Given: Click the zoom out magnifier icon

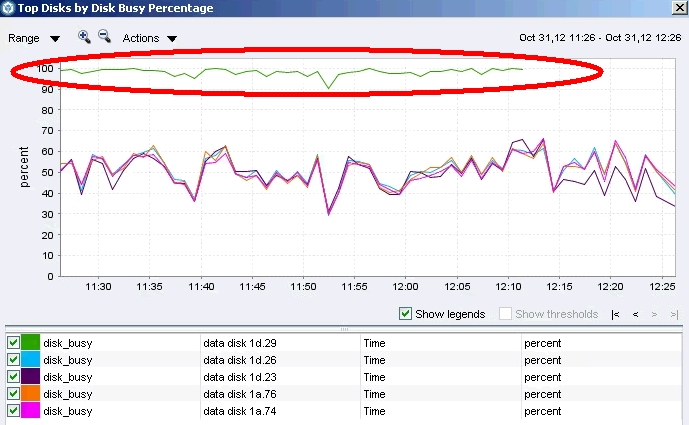Looking at the screenshot, I should pyautogui.click(x=105, y=36).
